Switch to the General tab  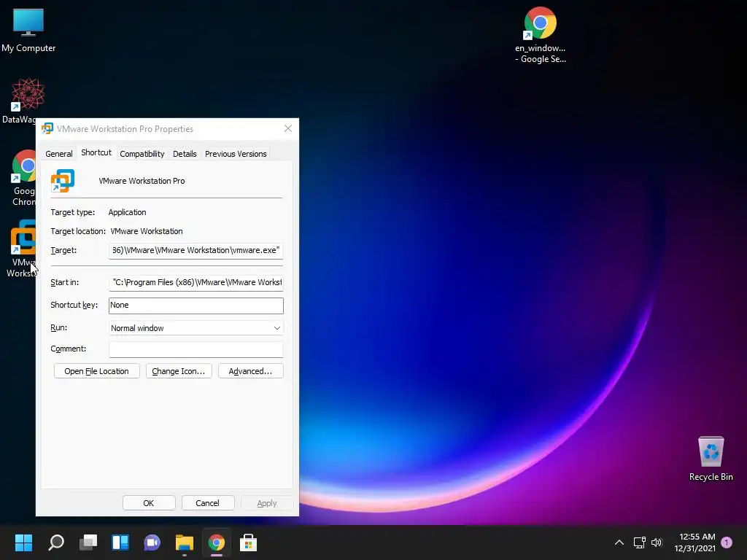click(x=59, y=154)
